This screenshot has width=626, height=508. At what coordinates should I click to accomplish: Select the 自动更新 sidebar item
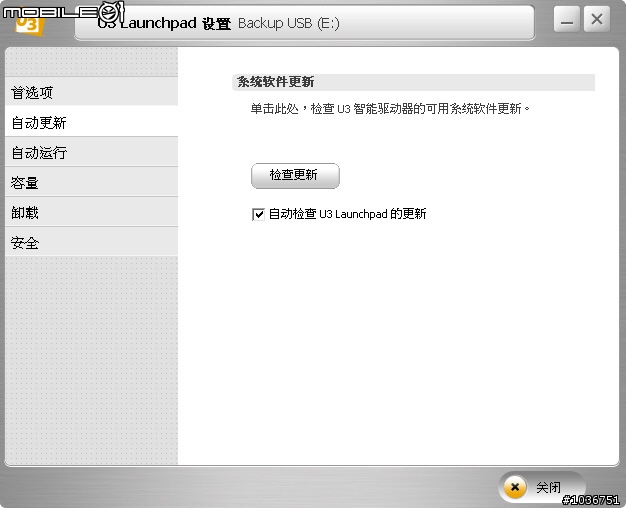tap(91, 122)
